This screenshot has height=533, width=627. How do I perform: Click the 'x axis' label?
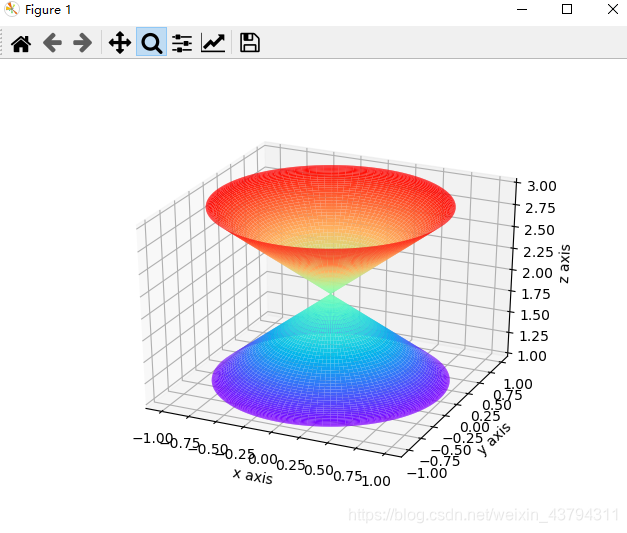point(253,475)
